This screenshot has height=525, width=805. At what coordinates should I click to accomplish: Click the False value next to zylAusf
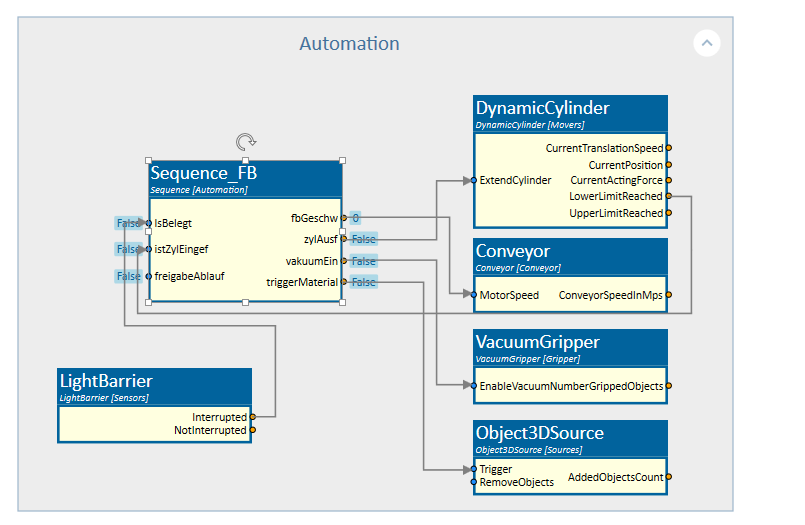tap(363, 239)
